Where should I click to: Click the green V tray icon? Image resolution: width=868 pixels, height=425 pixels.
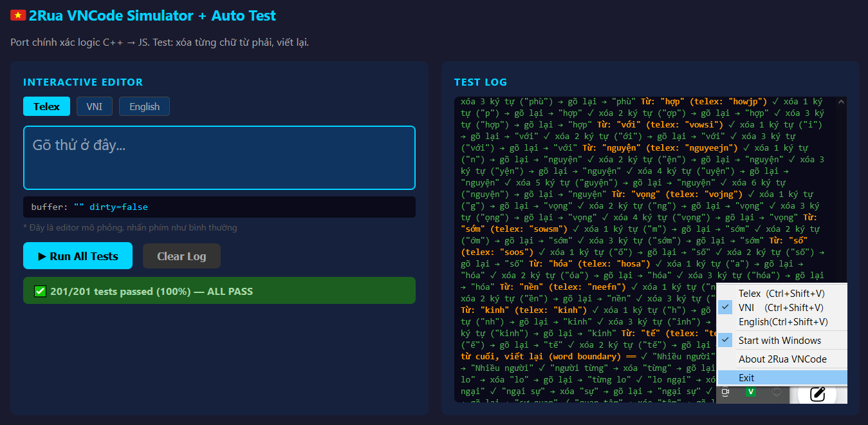point(750,392)
